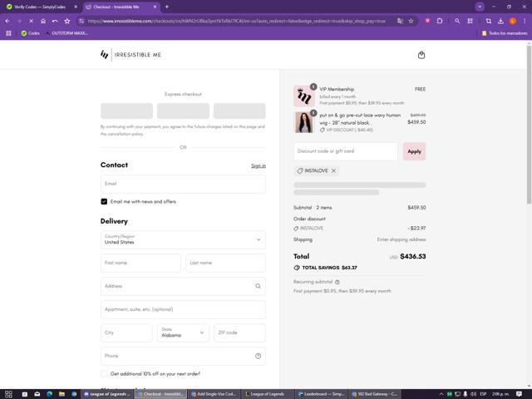
Task: Focus the Email input field
Action: 183,184
